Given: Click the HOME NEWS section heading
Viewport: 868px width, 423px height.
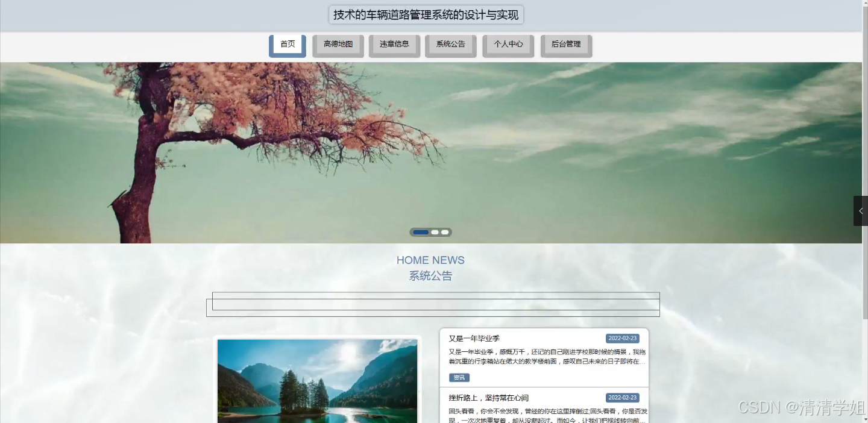Looking at the screenshot, I should pyautogui.click(x=430, y=260).
